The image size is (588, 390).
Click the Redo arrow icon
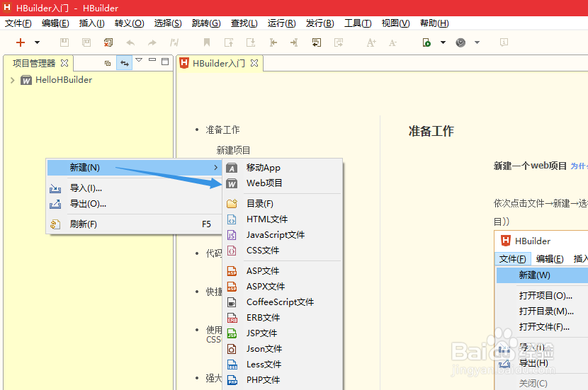[152, 42]
